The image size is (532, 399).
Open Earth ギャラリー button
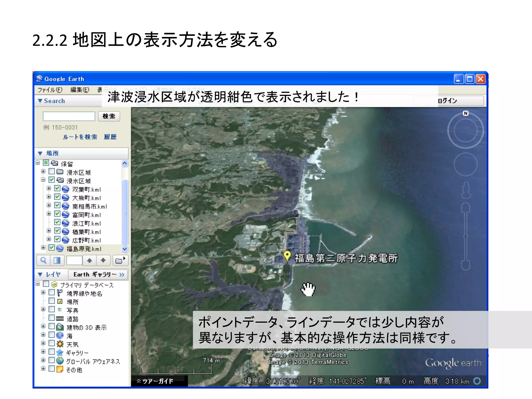pyautogui.click(x=98, y=274)
